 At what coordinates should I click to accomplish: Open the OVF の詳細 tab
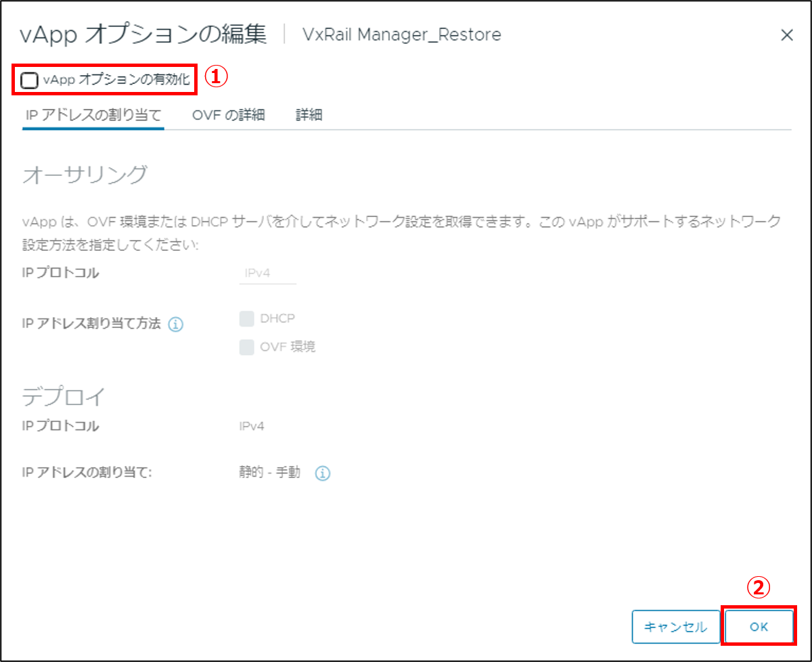click(228, 115)
